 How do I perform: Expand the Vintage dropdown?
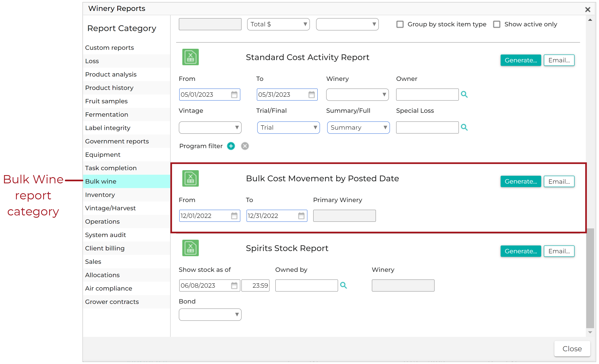click(210, 127)
